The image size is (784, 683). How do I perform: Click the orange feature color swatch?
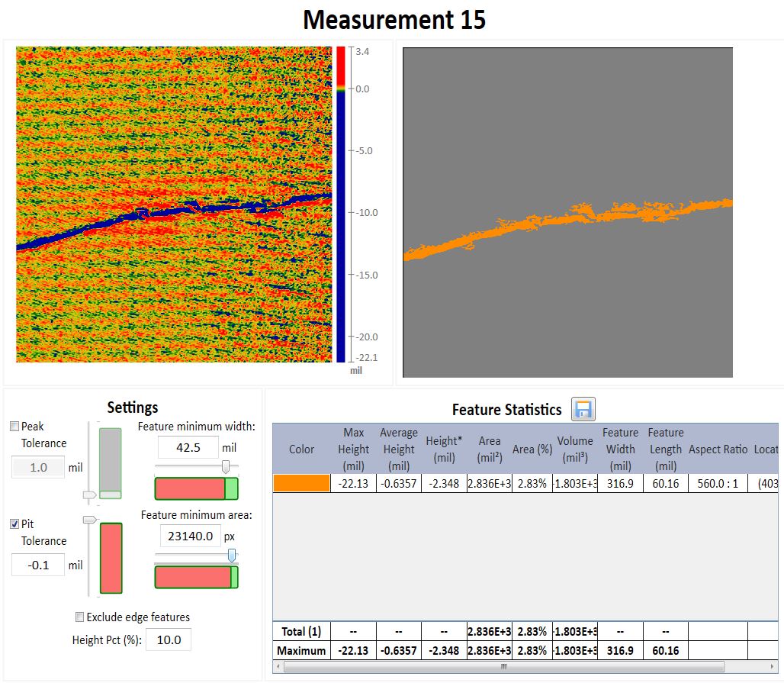301,483
